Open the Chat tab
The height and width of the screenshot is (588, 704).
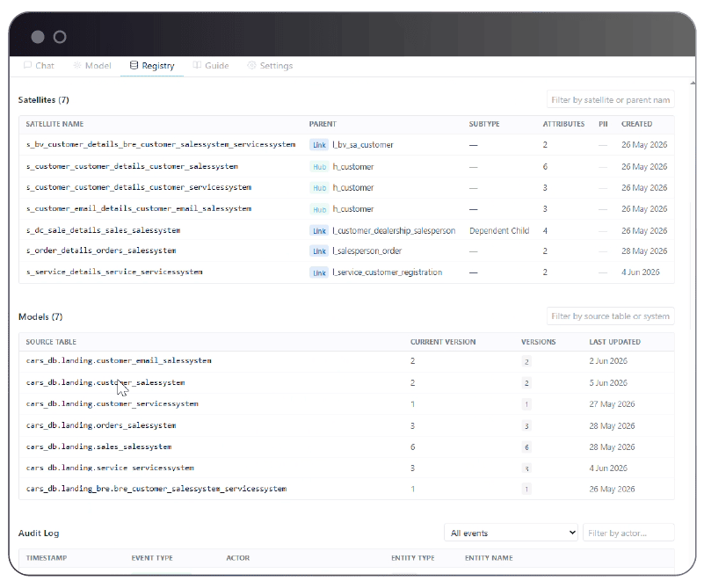point(39,66)
